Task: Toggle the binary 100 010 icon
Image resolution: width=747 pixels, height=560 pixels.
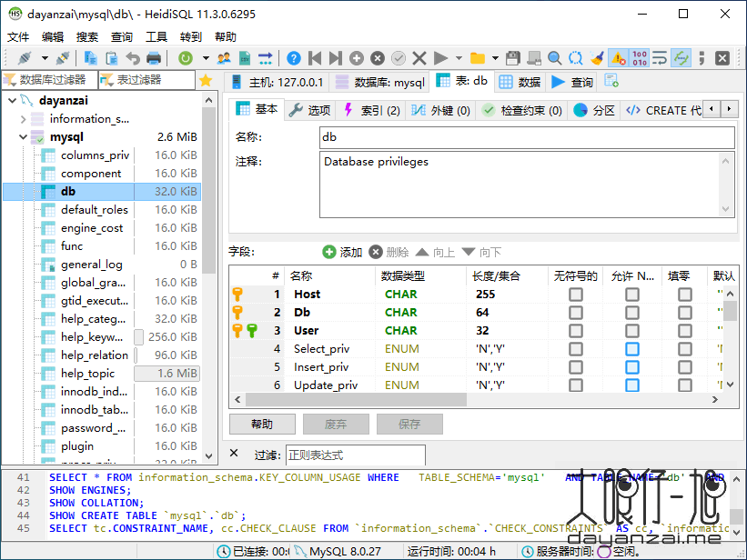Action: point(640,58)
